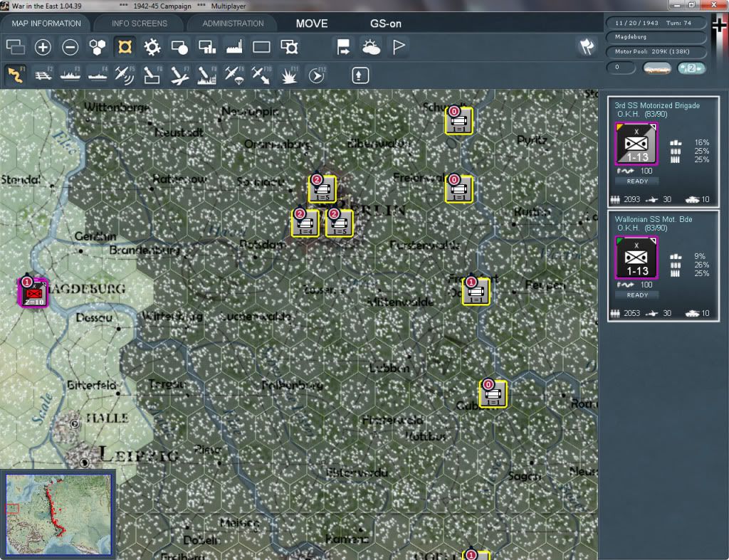Select the unit counter near Schwedt
Viewport: 729px width, 560px height.
click(x=459, y=121)
